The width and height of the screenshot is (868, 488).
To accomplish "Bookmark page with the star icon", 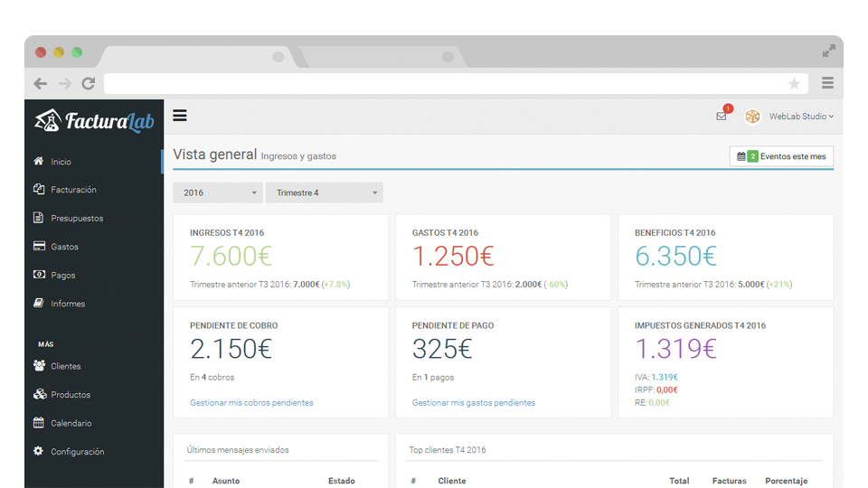I will [x=794, y=83].
